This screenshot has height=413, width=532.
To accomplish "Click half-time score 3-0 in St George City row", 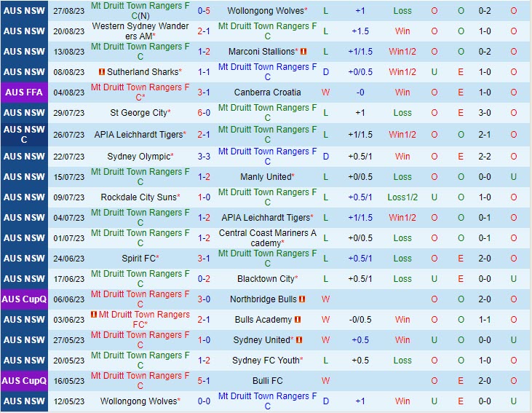I will coord(485,113).
